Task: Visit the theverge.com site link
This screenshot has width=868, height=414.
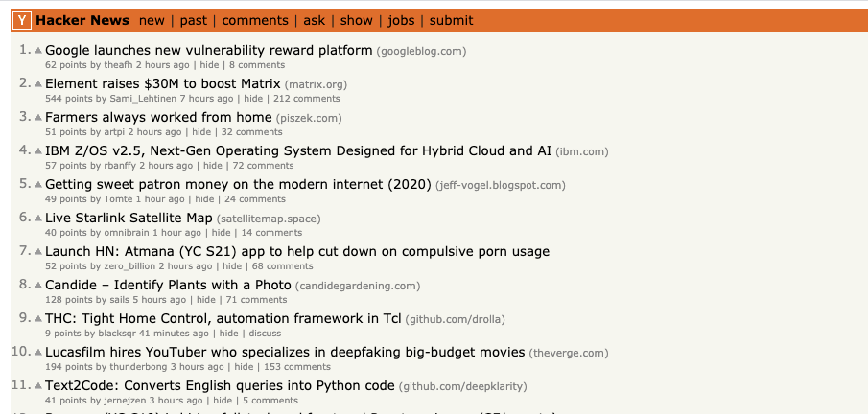Action: point(570,353)
